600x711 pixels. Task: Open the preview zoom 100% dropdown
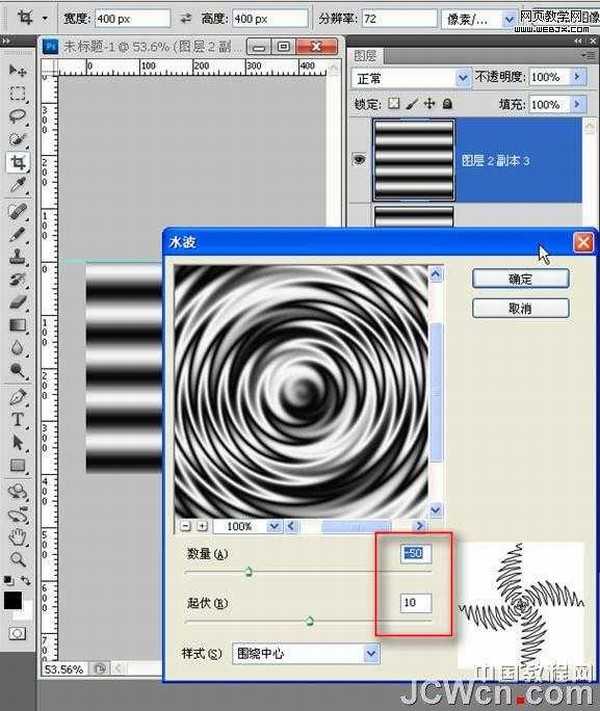coord(273,526)
